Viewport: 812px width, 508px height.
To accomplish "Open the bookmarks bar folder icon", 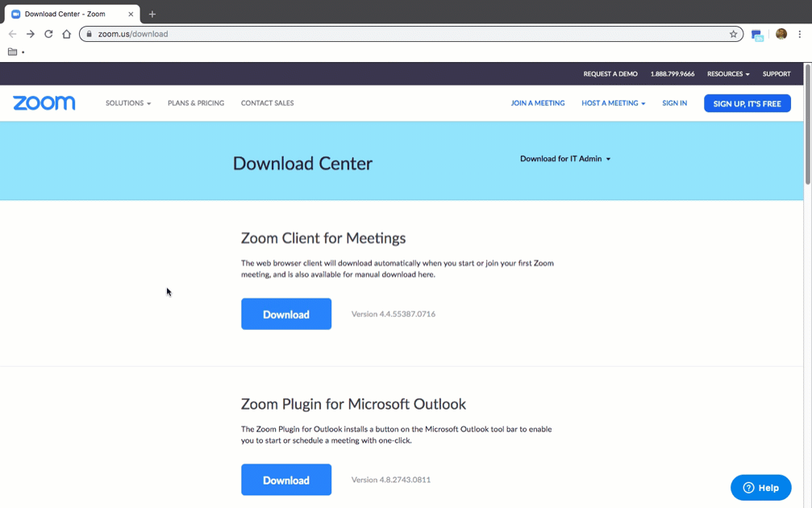I will tap(12, 52).
